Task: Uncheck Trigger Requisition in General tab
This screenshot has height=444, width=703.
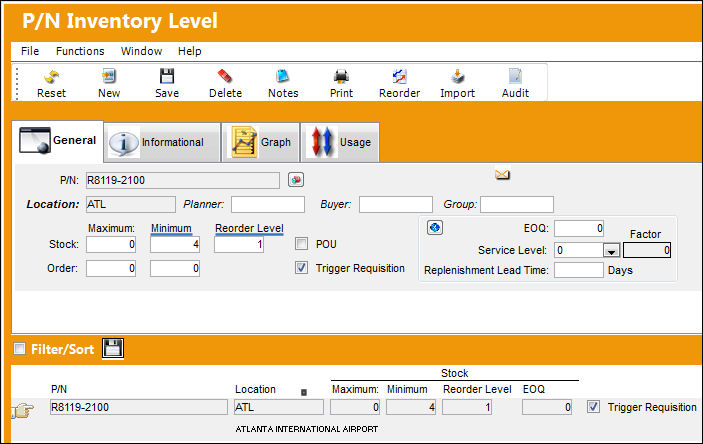Action: pyautogui.click(x=301, y=268)
